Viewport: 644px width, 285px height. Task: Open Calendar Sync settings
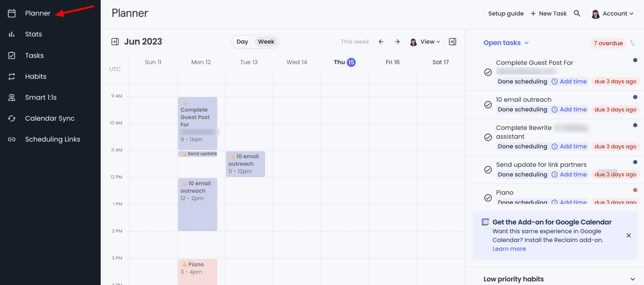click(x=49, y=118)
